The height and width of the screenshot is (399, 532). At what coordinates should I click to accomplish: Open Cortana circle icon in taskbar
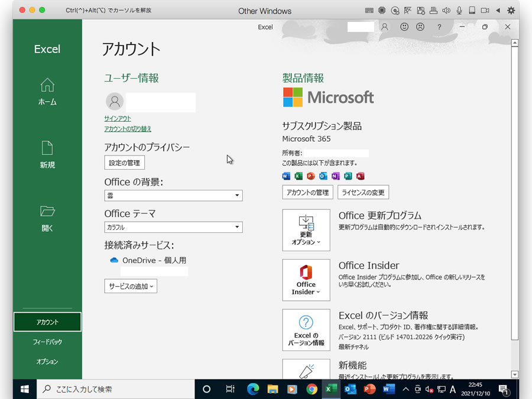point(206,389)
